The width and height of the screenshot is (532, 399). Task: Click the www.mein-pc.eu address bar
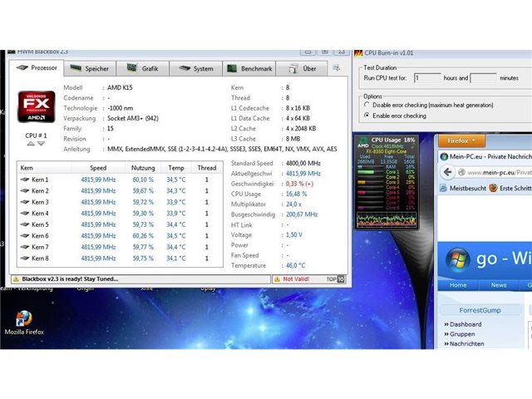(495, 172)
